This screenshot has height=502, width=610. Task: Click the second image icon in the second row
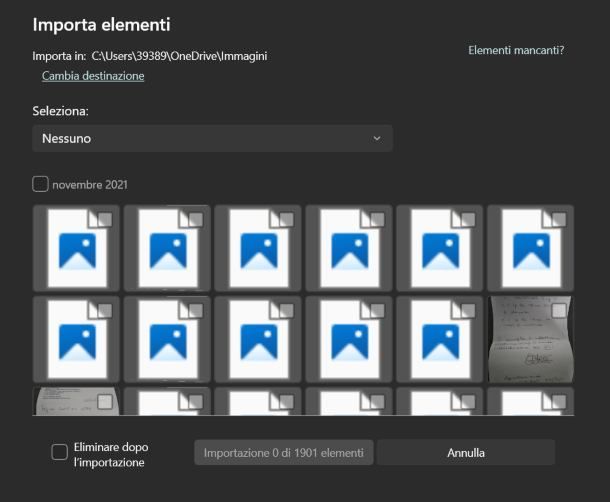pyautogui.click(x=167, y=339)
